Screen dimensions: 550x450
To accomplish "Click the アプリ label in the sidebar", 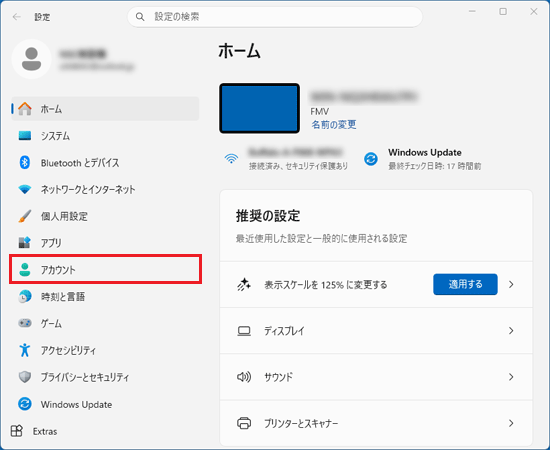I will [51, 243].
